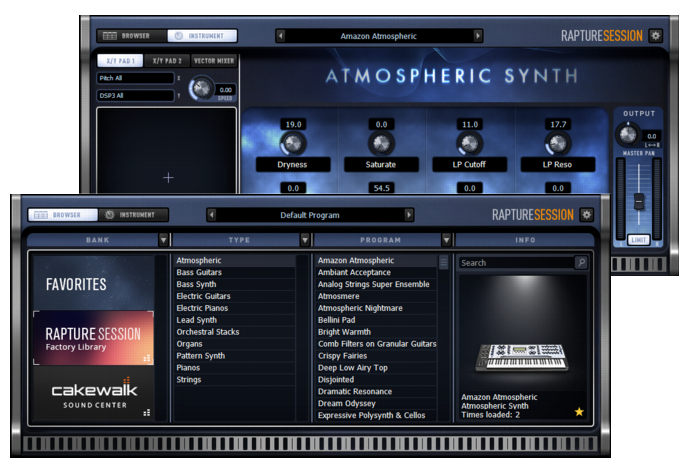The height and width of the screenshot is (476, 698).
Task: Toggle the LIMIT button in Output section
Action: click(638, 240)
